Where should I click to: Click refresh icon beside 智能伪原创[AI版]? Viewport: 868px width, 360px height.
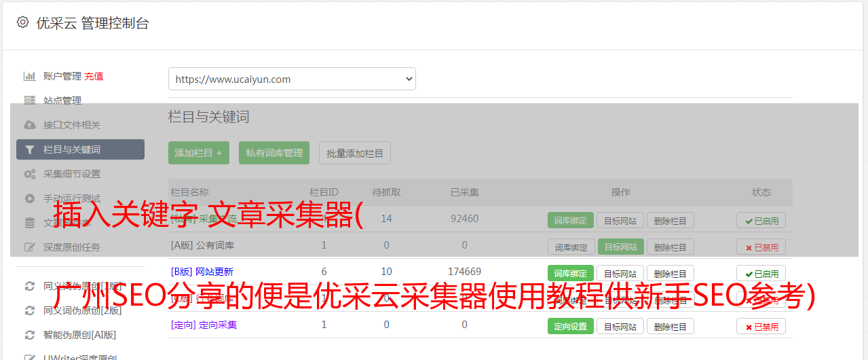tap(30, 335)
